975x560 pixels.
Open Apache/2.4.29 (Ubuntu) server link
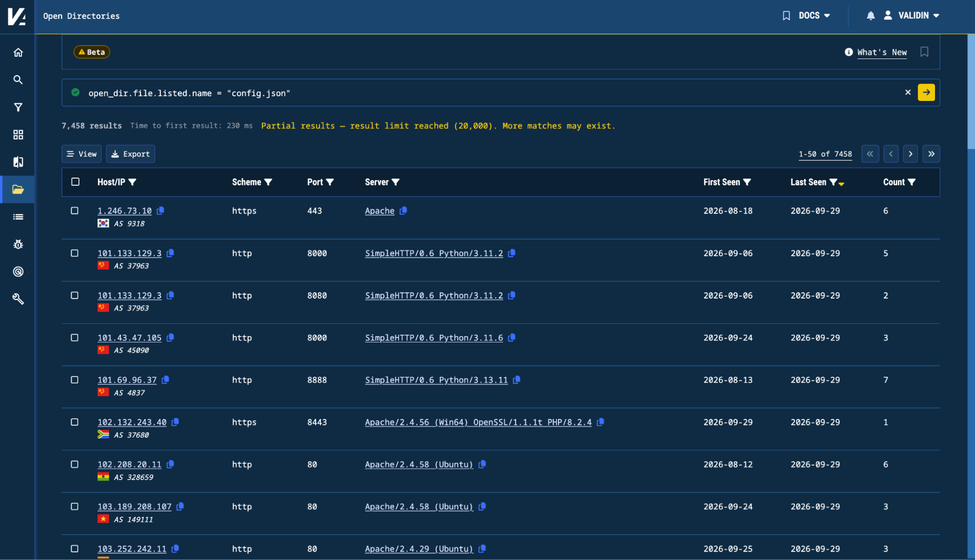419,549
